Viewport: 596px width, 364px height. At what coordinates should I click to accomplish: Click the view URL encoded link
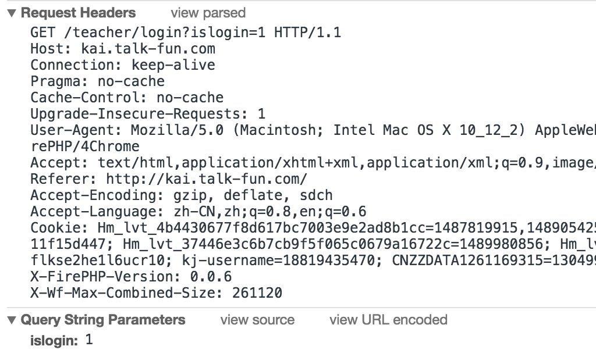(x=388, y=320)
